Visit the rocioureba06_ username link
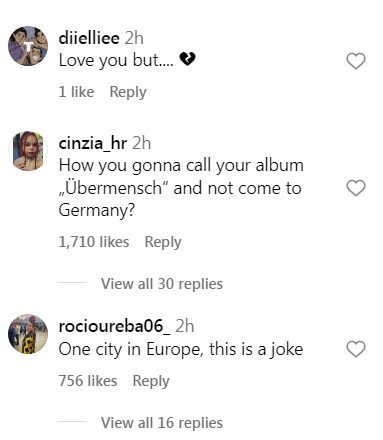The height and width of the screenshot is (440, 383). click(x=114, y=326)
